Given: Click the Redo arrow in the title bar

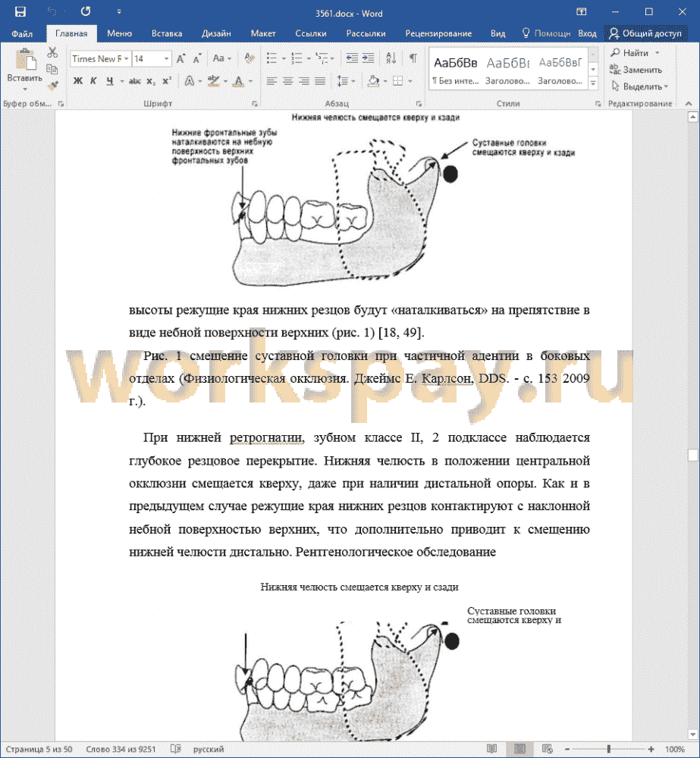Looking at the screenshot, I should pyautogui.click(x=86, y=11).
